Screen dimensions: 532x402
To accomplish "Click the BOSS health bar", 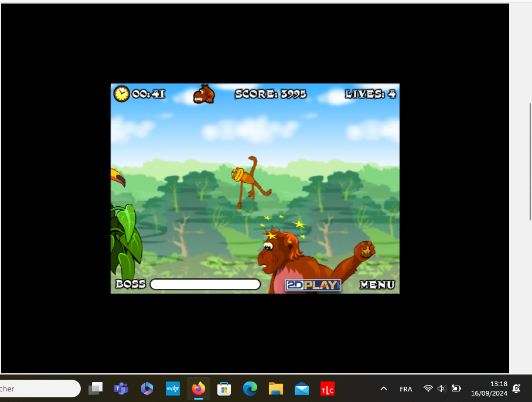I will coord(205,284).
